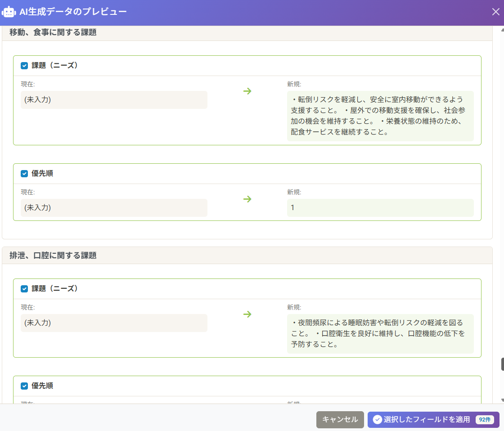Click the scrollbar down arrow
Screen dimensions: 504x431
[502, 400]
